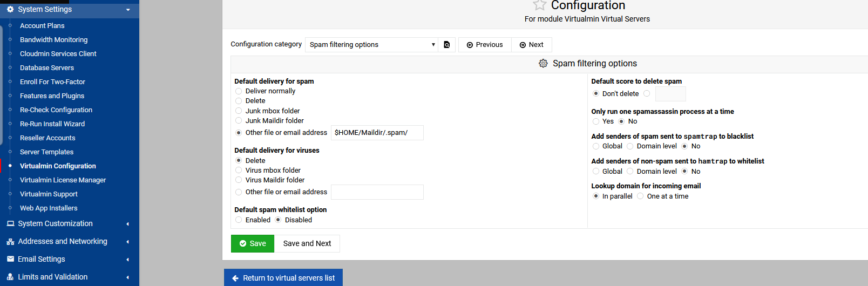Open Virtualmin License Manager menu item
This screenshot has height=286, width=868.
pos(63,180)
